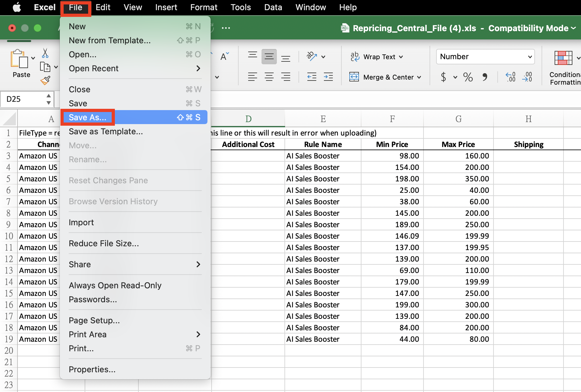Viewport: 581px width, 392px height.
Task: Open Page Setup...
Action: pos(135,320)
